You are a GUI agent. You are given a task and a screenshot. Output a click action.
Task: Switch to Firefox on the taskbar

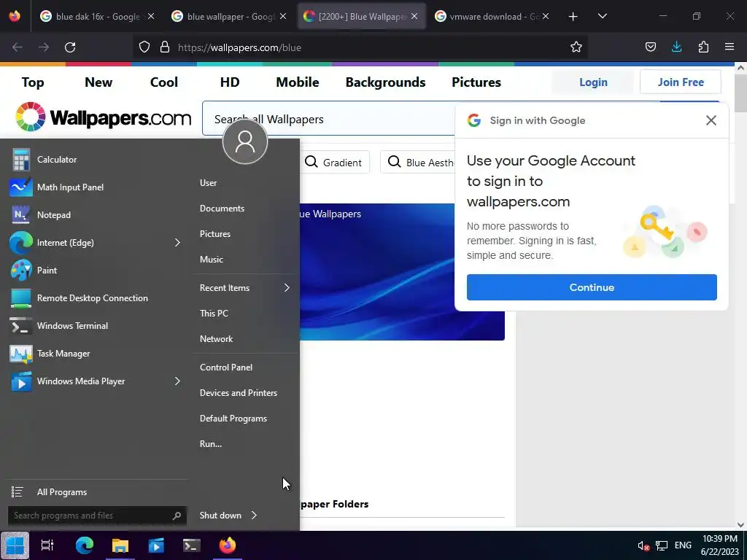[x=228, y=545]
